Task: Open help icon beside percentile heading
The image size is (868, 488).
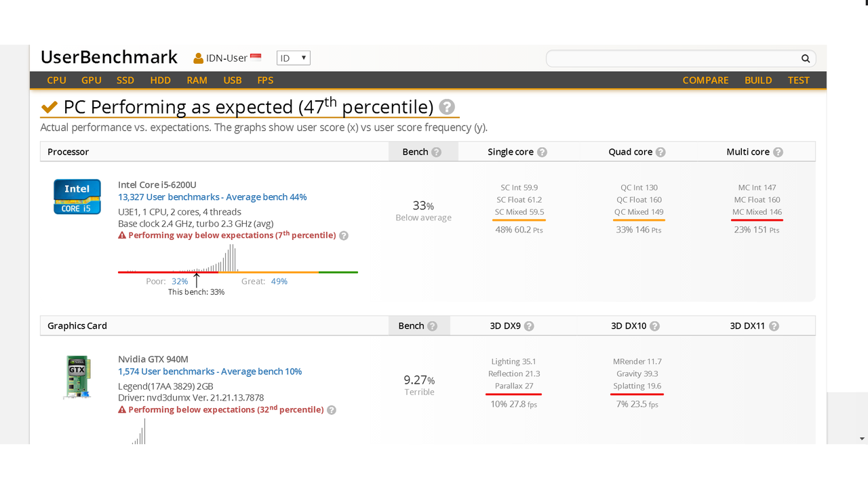Action: (x=447, y=107)
